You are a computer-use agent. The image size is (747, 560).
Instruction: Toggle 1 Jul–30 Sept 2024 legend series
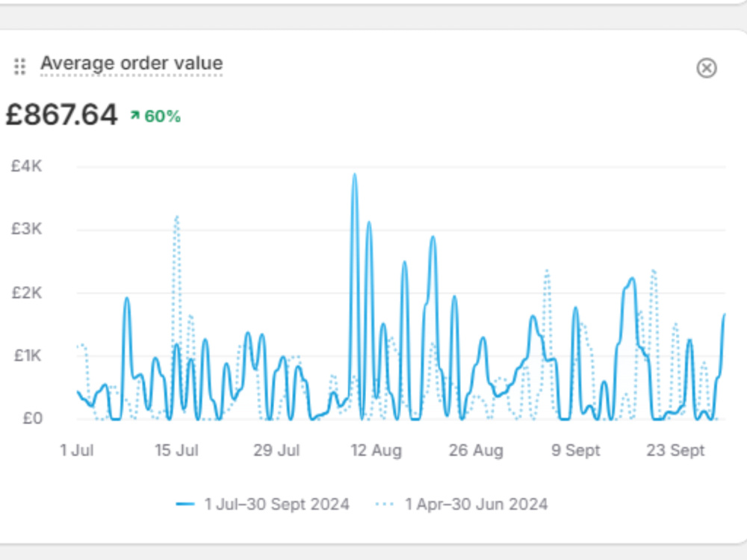[262, 504]
